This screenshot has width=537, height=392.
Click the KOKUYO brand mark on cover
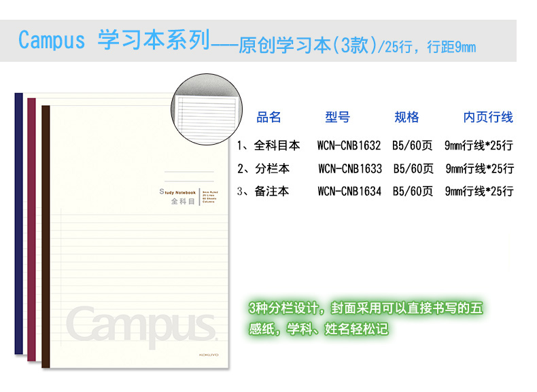click(x=209, y=355)
